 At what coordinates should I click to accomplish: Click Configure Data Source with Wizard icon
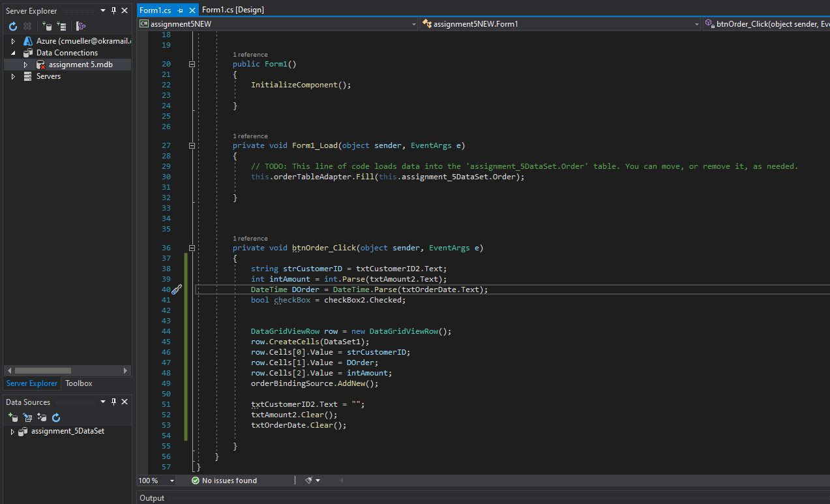42,417
